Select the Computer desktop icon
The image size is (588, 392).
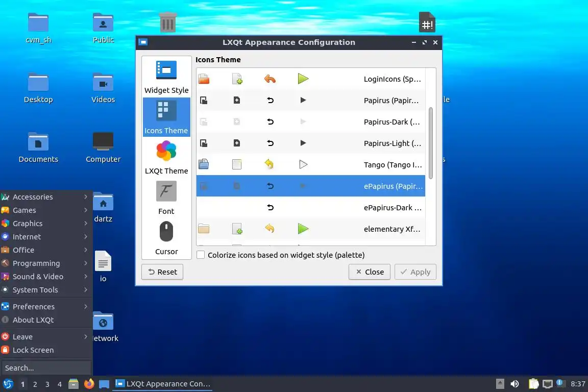pos(103,148)
